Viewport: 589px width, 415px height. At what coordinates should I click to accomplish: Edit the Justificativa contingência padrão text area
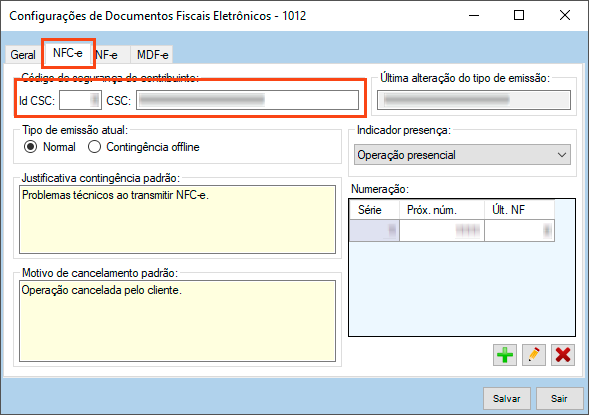coord(177,219)
